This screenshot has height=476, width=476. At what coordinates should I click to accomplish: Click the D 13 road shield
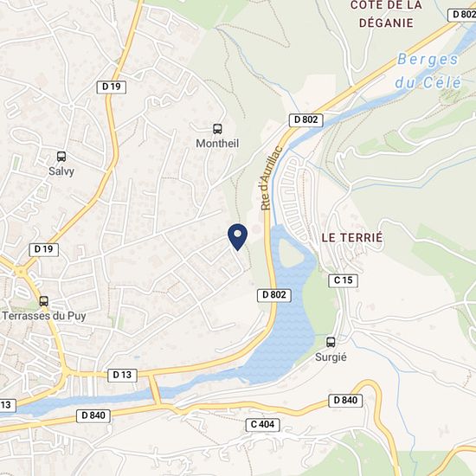click(122, 376)
